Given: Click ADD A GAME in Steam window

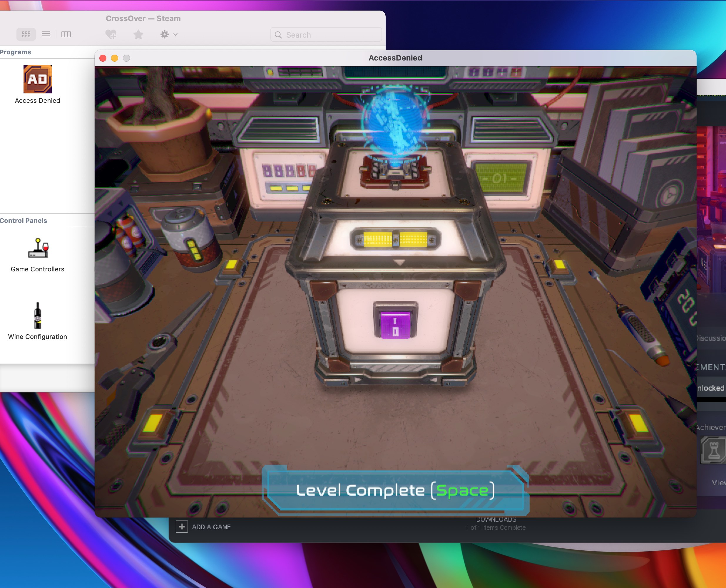Looking at the screenshot, I should pyautogui.click(x=211, y=527).
